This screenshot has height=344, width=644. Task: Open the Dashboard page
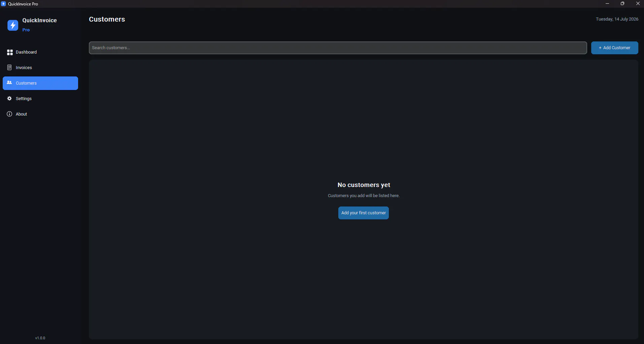pyautogui.click(x=40, y=52)
